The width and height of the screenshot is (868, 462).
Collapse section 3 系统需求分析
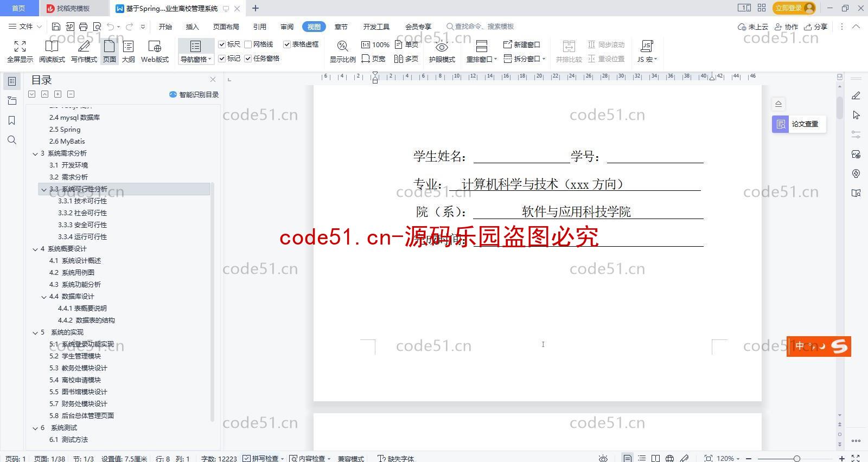pyautogui.click(x=35, y=153)
